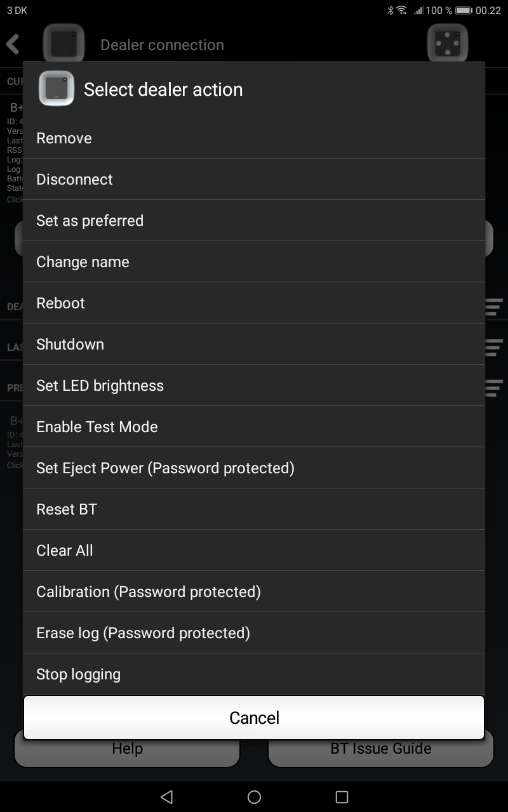Choose Set Eject Power (Password protected)
The height and width of the screenshot is (812, 508).
click(254, 468)
